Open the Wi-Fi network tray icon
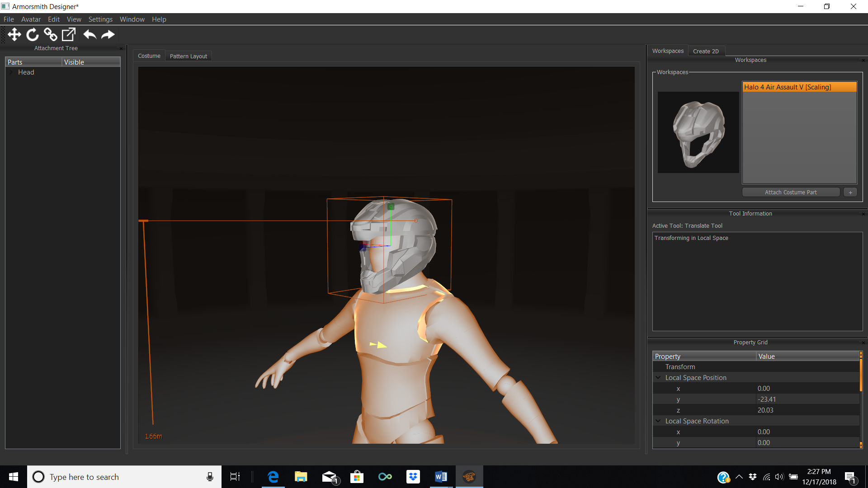The width and height of the screenshot is (868, 488). pos(766,477)
